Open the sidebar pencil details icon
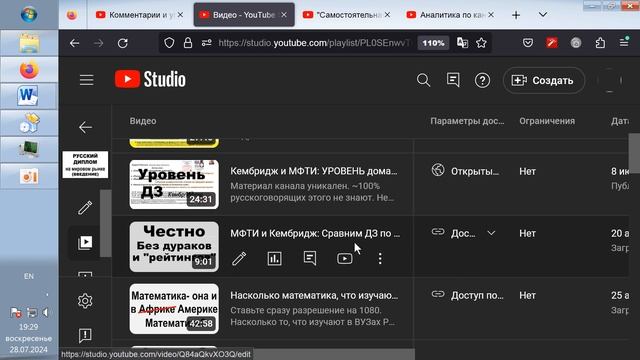640x360 pixels. (85, 208)
